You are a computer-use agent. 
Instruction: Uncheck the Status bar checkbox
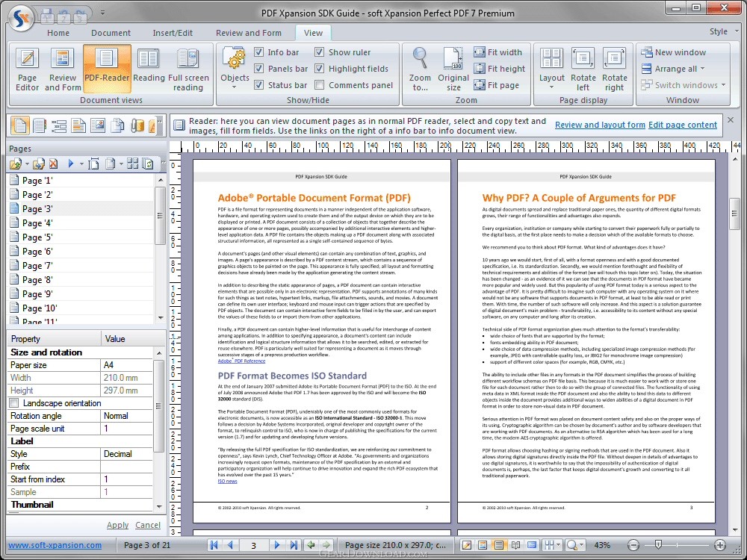(x=258, y=85)
